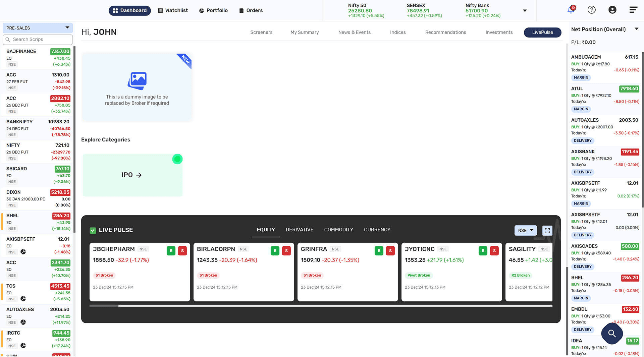Screen dimensions: 644x357
Task: Click the Sell icon on JBCHEPHARM card
Action: [x=182, y=250]
